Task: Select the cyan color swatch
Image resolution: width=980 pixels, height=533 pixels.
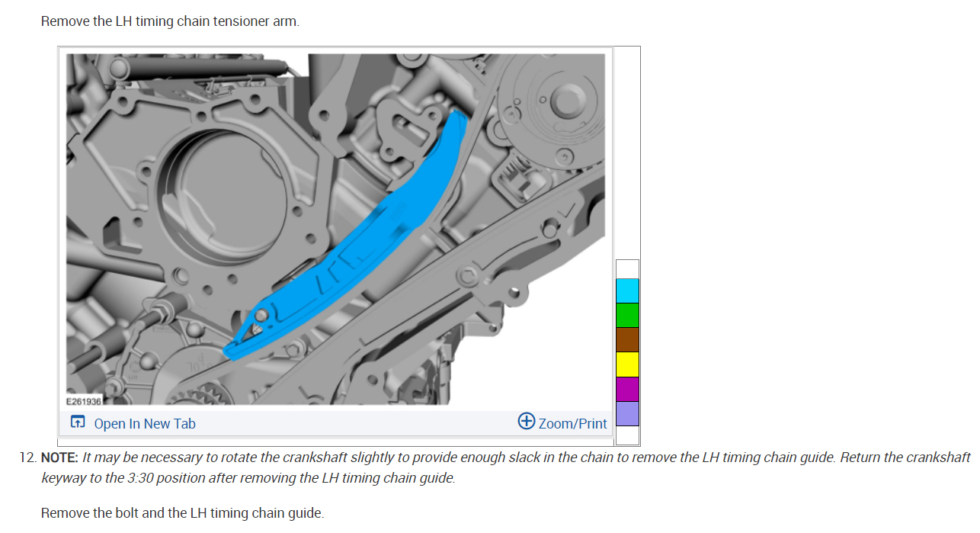Action: pyautogui.click(x=627, y=291)
